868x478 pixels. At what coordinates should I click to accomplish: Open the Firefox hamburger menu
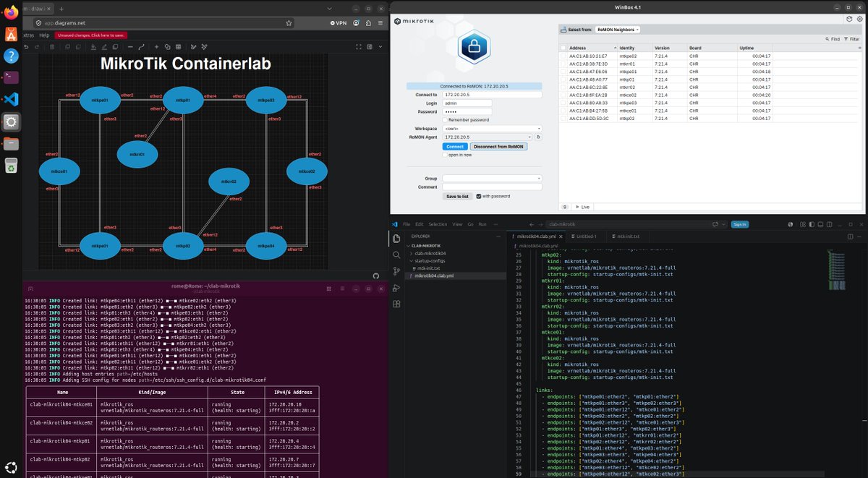[x=380, y=22]
